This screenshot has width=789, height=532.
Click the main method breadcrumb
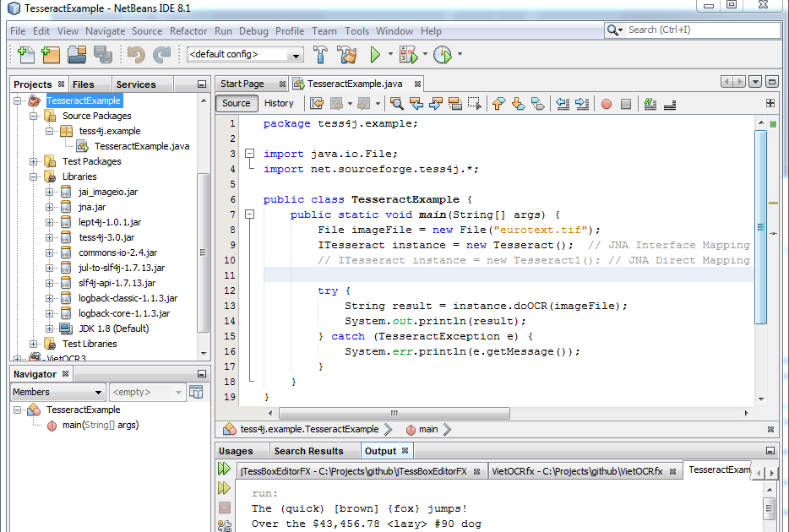tap(428, 430)
